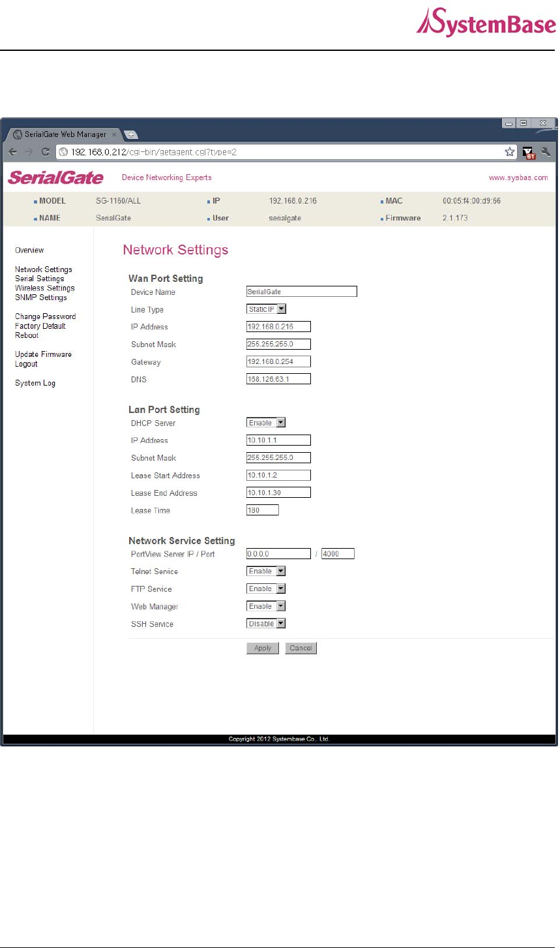Open Serial Settings in the sidebar
The width and height of the screenshot is (560, 948).
pos(40,279)
